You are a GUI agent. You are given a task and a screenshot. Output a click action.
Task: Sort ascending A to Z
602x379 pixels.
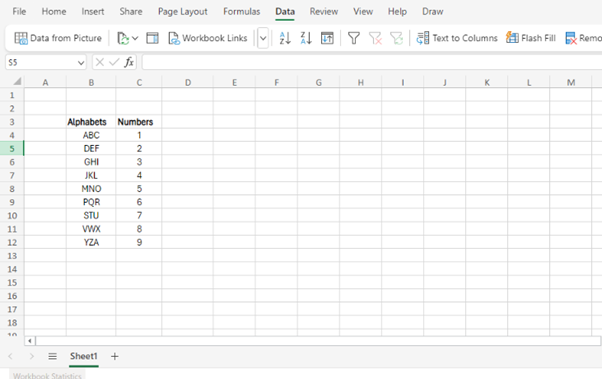[x=285, y=38]
